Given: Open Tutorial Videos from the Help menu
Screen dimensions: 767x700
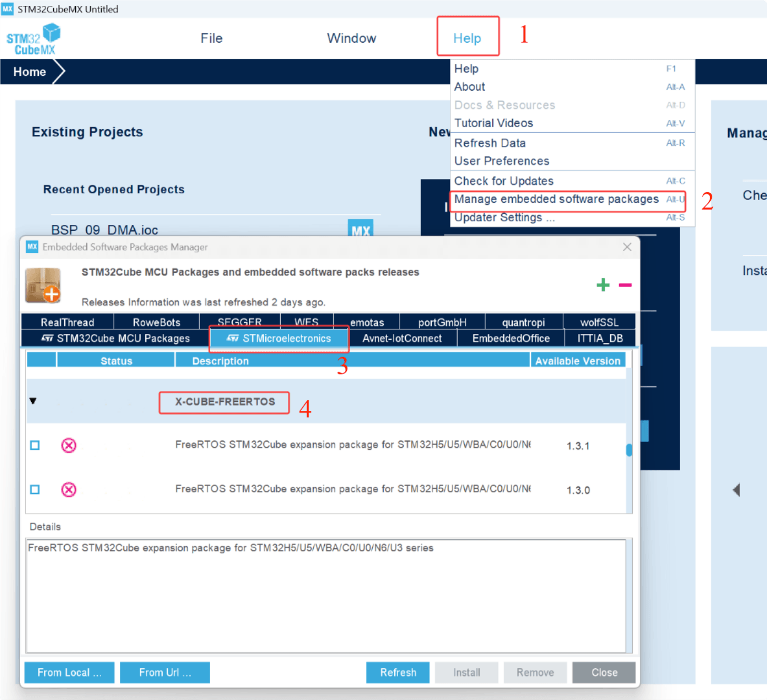Looking at the screenshot, I should pyautogui.click(x=573, y=123).
